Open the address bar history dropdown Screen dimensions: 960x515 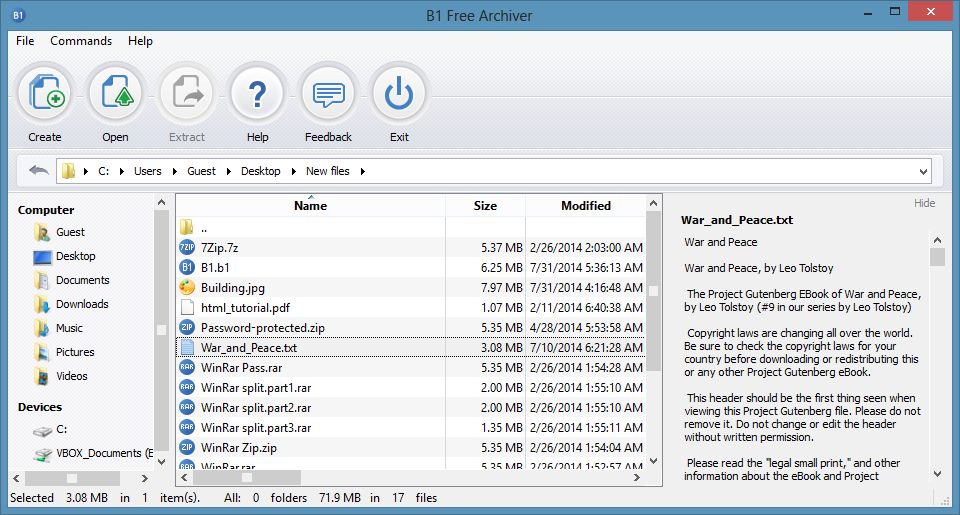(923, 171)
